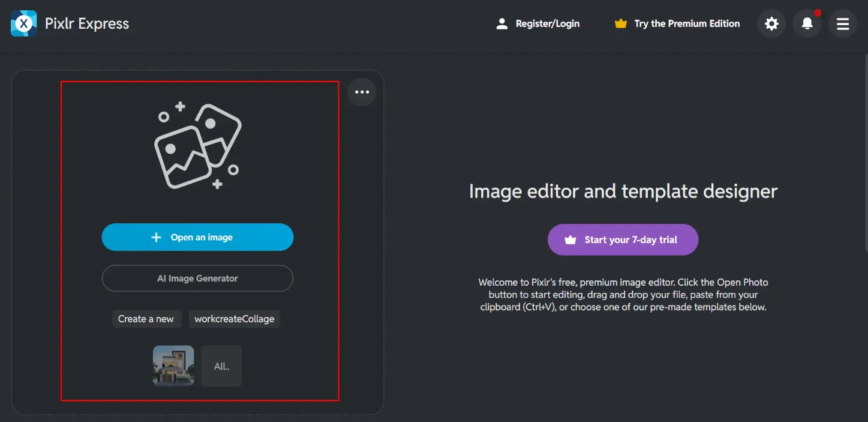Select the workcreateCollage button
The width and height of the screenshot is (868, 422).
[234, 319]
